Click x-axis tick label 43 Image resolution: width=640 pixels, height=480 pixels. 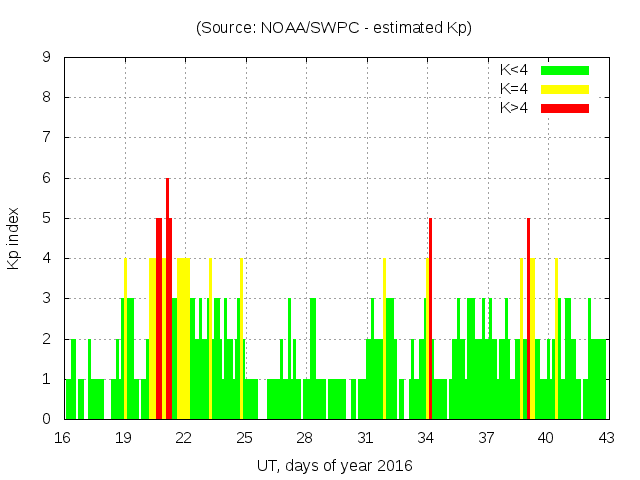[607, 437]
